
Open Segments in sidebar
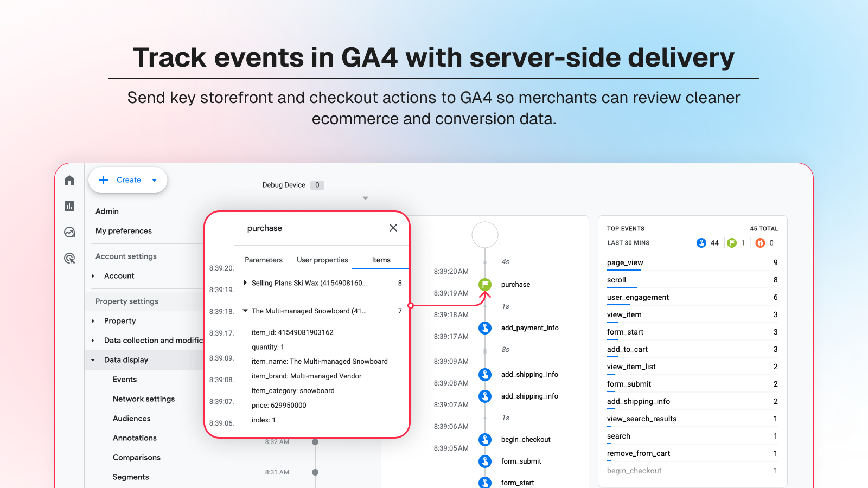131,477
